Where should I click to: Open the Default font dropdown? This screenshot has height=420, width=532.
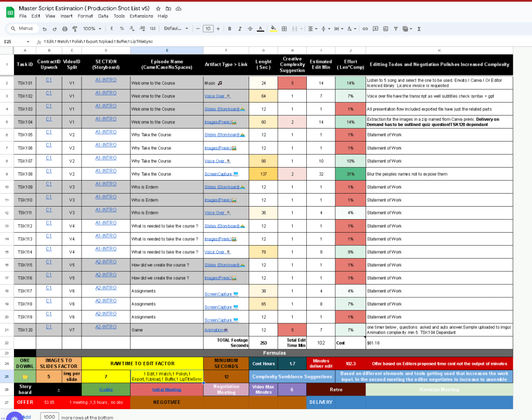(176, 29)
